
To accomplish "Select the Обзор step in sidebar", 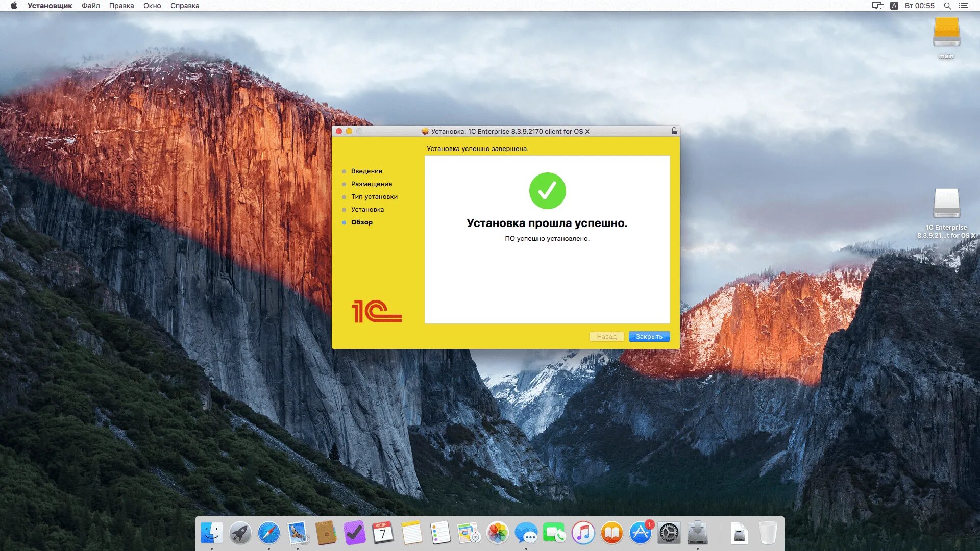I will point(362,222).
